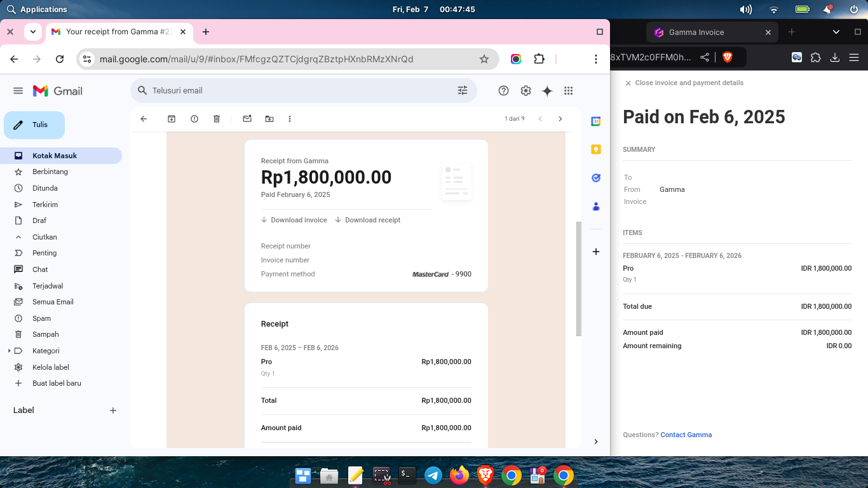868x488 pixels.
Task: Open Google apps grid
Action: (569, 91)
